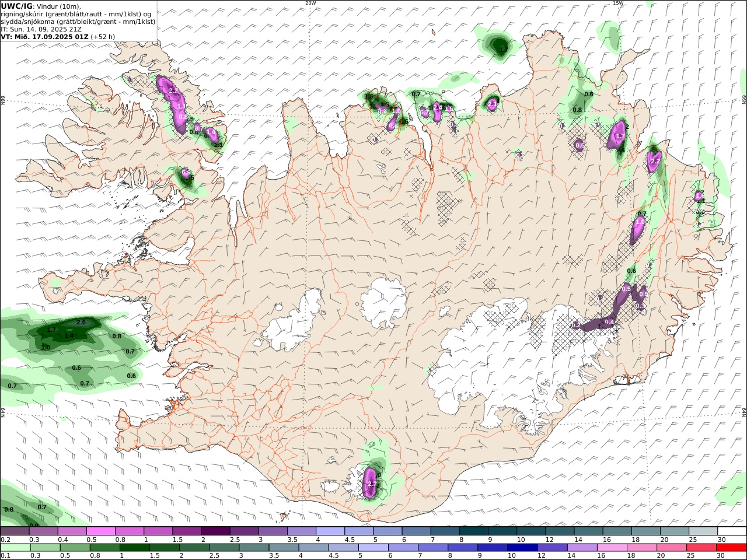747x560 pixels.
Task: Select darkest purple snow swatch between 2 and 2.5
Action: [x=215, y=531]
